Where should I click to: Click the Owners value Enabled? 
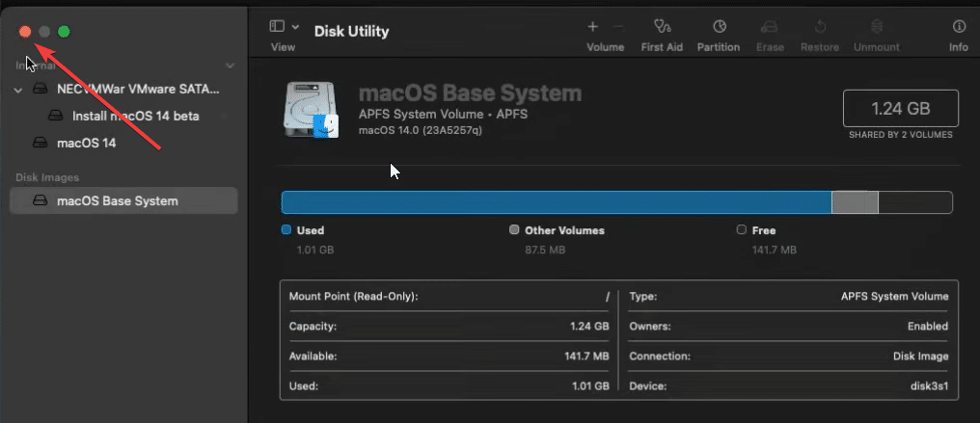tap(928, 327)
